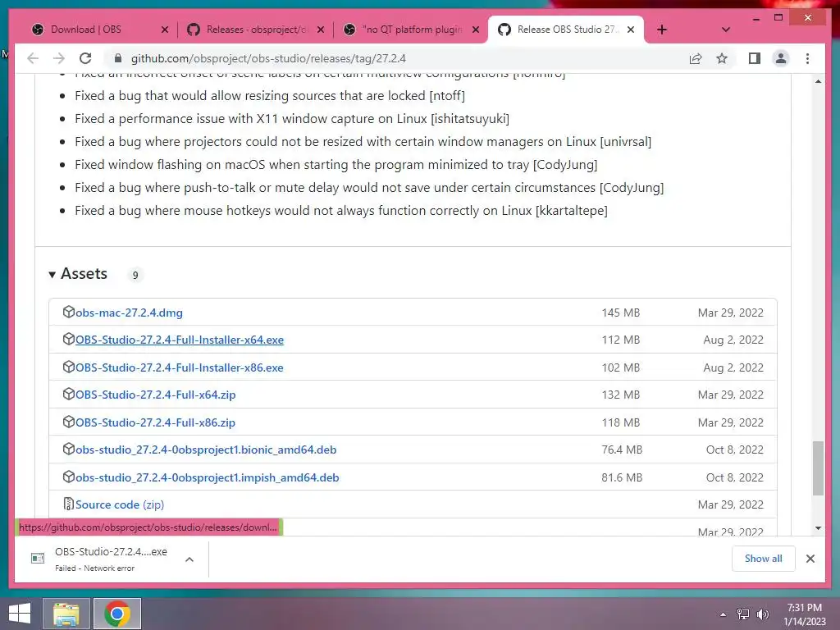Expand the failed download options chevron
Image resolution: width=840 pixels, height=630 pixels.
pyautogui.click(x=189, y=559)
